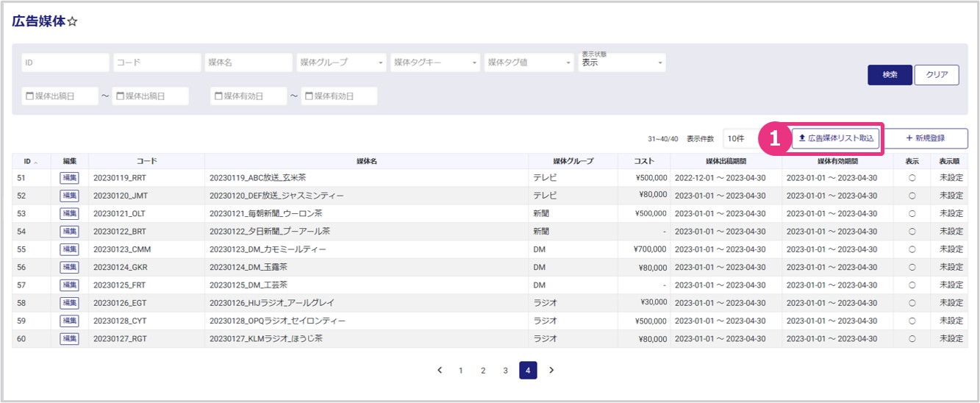Go to page 3 in pagination
Screen dimensions: 980x403
point(505,370)
